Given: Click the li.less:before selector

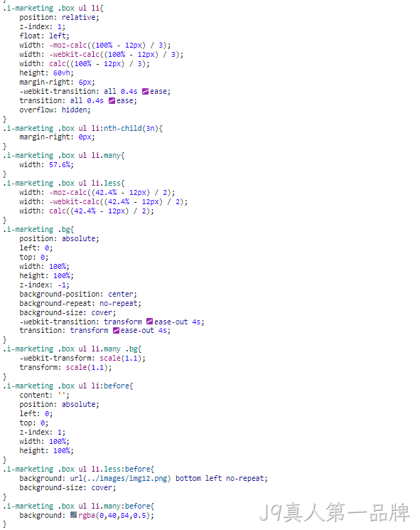Looking at the screenshot, I should click(78, 469).
